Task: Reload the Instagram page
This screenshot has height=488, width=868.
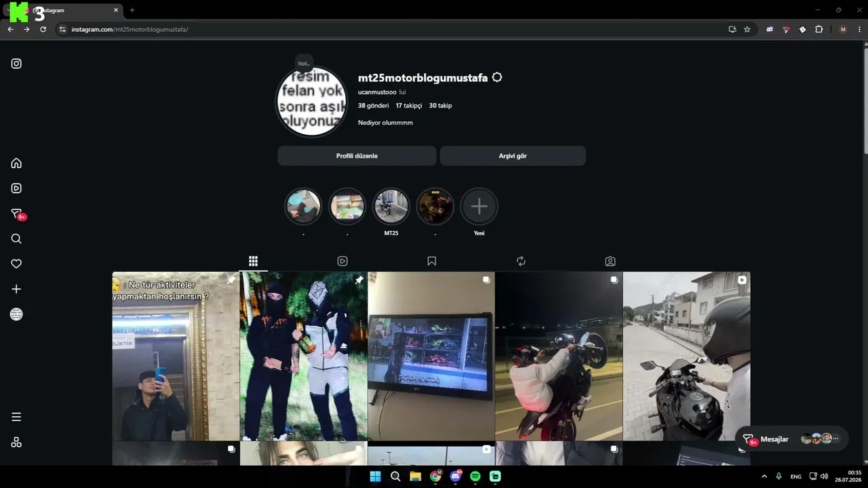Action: [x=43, y=29]
